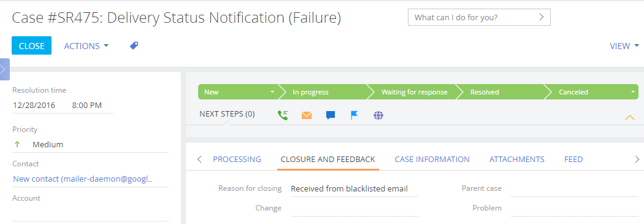Click the green phone call icon

tap(283, 115)
